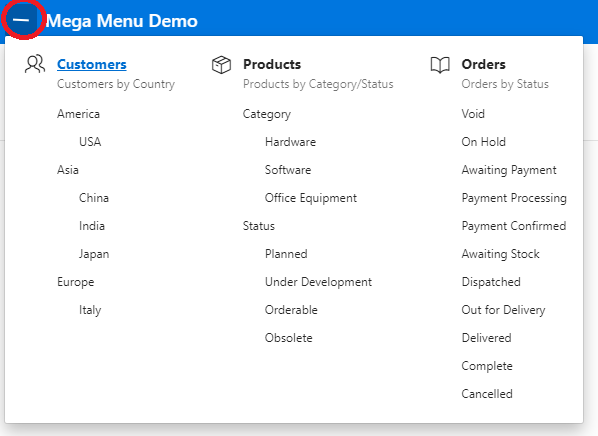Select Hardware product category
Image resolution: width=598 pixels, height=436 pixels.
click(290, 142)
